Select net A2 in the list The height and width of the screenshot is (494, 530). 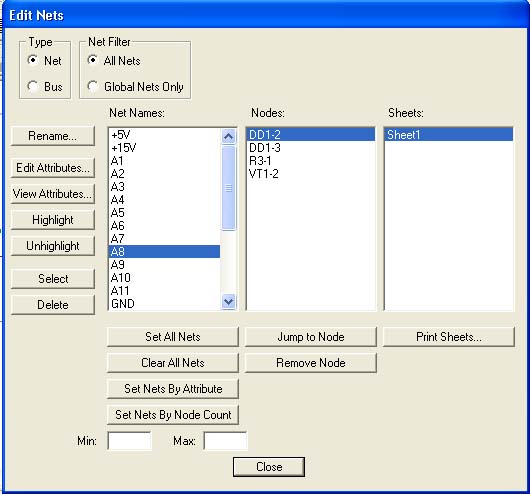(x=164, y=174)
